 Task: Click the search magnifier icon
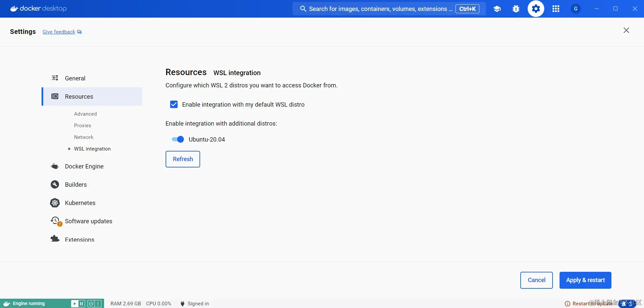point(303,9)
